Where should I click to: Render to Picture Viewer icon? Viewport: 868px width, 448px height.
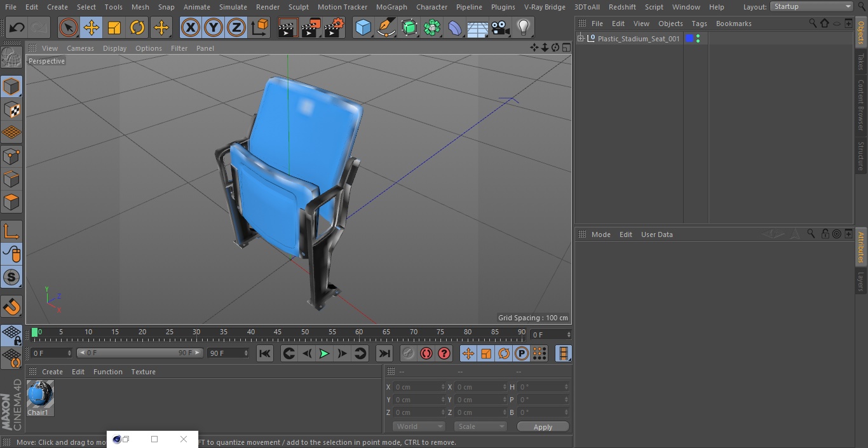pos(311,27)
